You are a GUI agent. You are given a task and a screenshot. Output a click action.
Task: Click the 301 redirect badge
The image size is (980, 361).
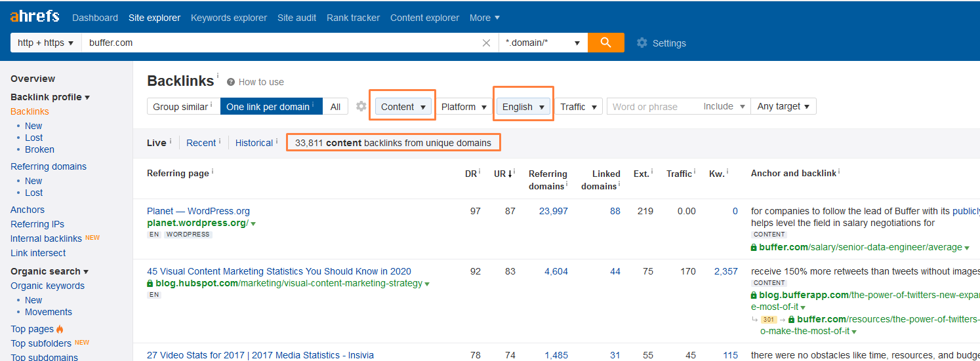coord(769,320)
